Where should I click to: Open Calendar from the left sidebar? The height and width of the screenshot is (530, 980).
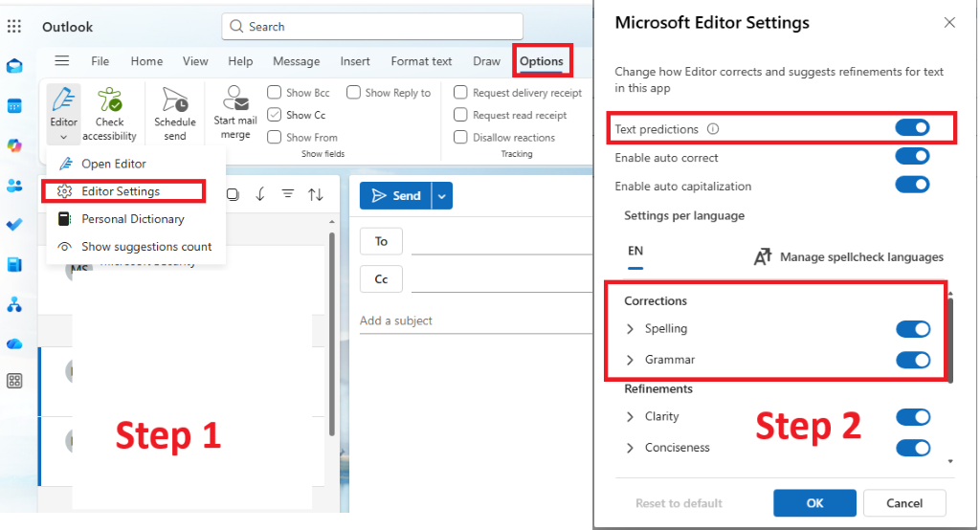[14, 105]
